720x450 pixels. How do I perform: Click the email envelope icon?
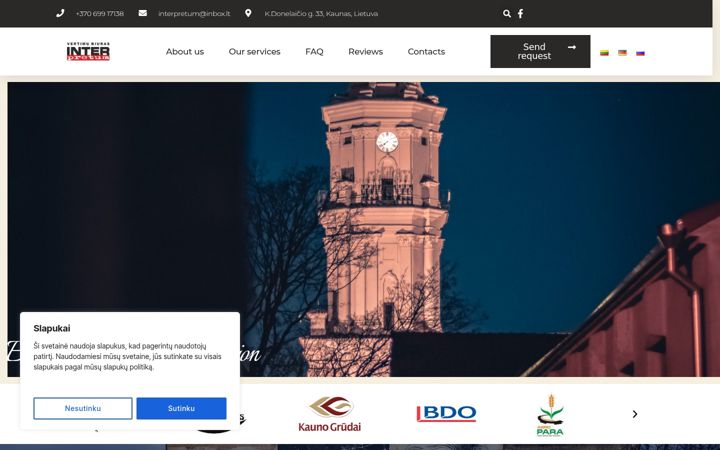pos(143,13)
